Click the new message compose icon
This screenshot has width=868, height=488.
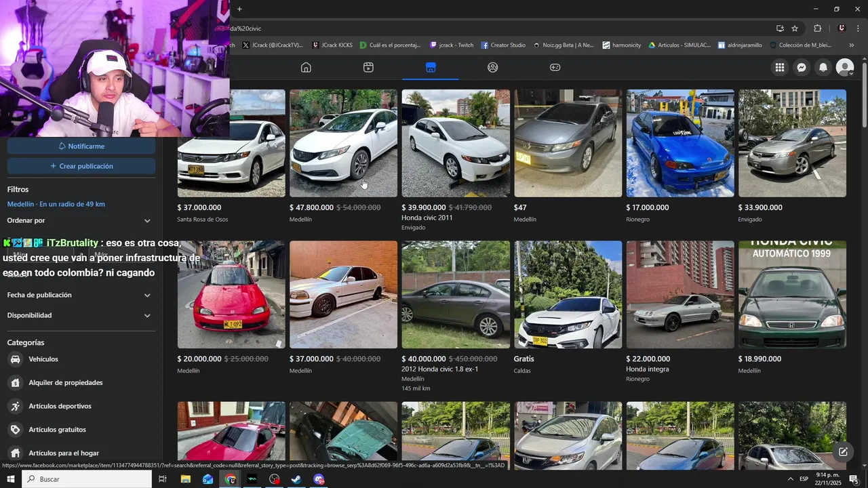pos(843,451)
